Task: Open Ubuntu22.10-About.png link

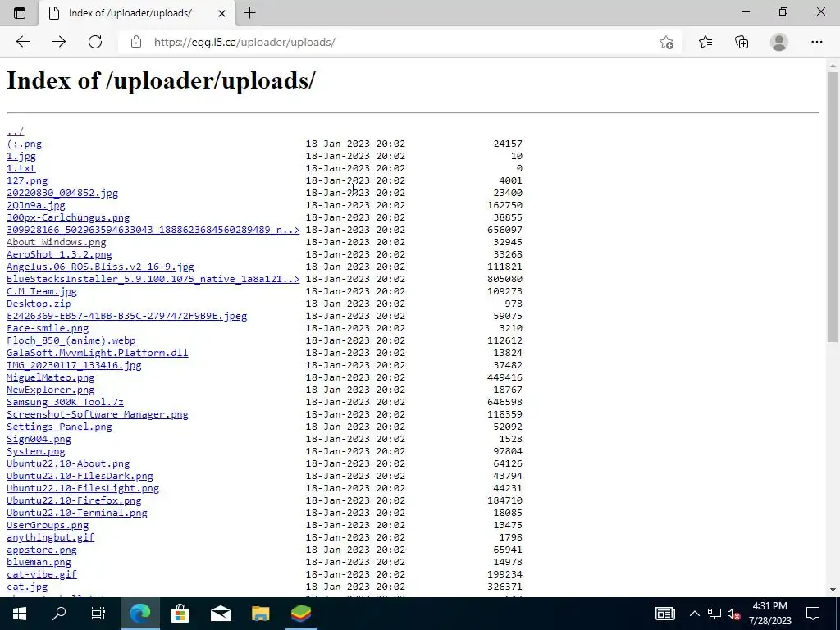Action: click(x=68, y=464)
